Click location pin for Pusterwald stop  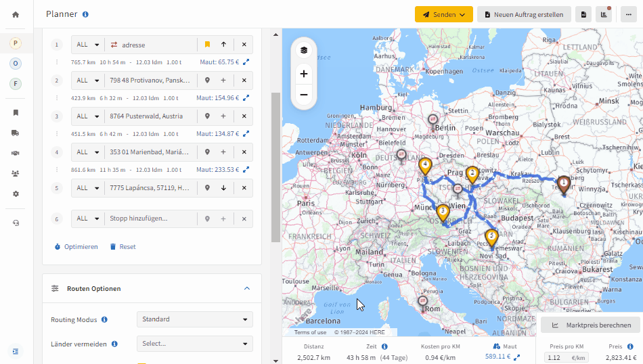[x=208, y=116]
